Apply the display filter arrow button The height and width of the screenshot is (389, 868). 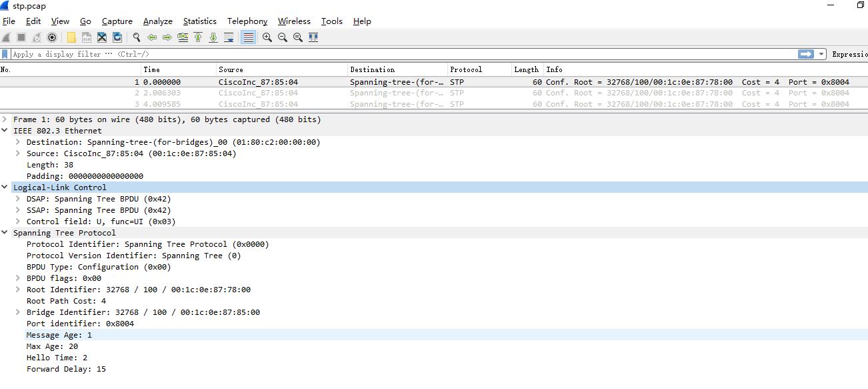(806, 54)
